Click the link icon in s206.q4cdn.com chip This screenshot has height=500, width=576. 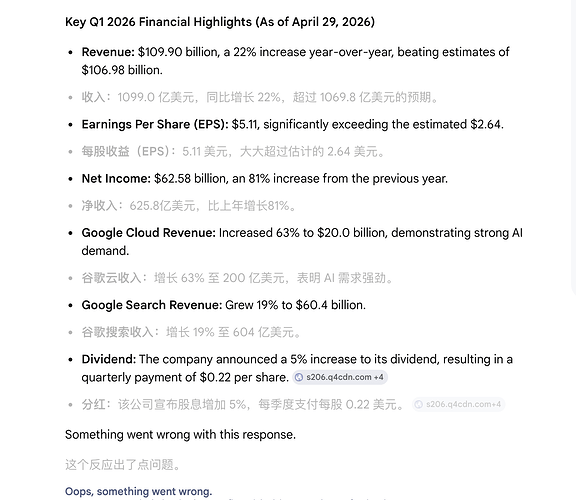299,377
